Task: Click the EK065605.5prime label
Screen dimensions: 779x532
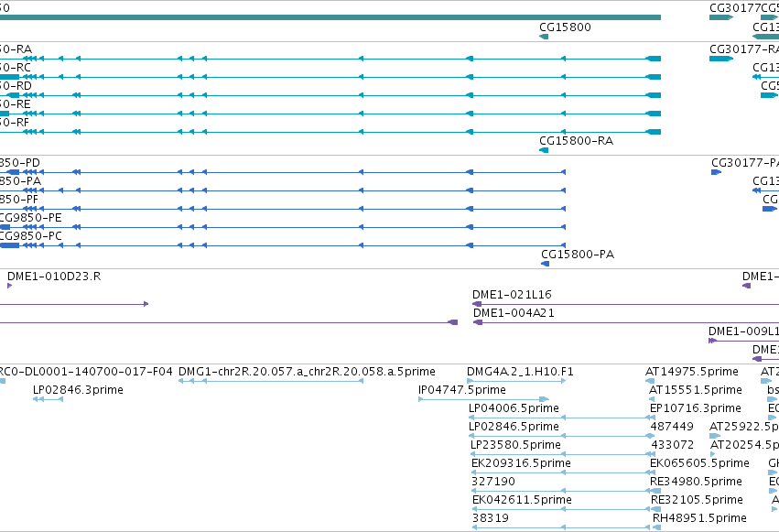Action: tap(699, 463)
